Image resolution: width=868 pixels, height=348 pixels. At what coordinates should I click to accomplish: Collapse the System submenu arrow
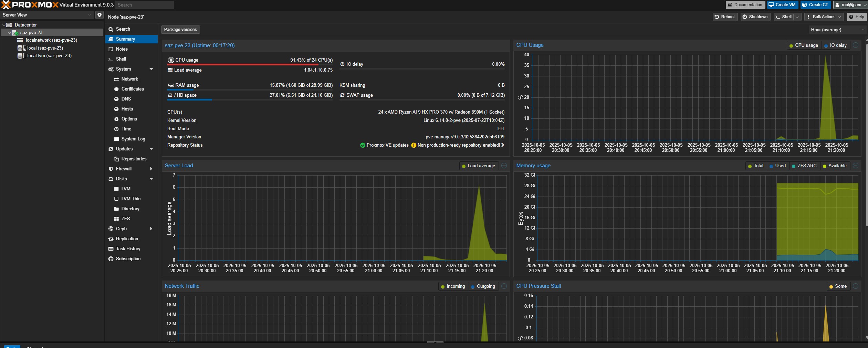tap(151, 69)
